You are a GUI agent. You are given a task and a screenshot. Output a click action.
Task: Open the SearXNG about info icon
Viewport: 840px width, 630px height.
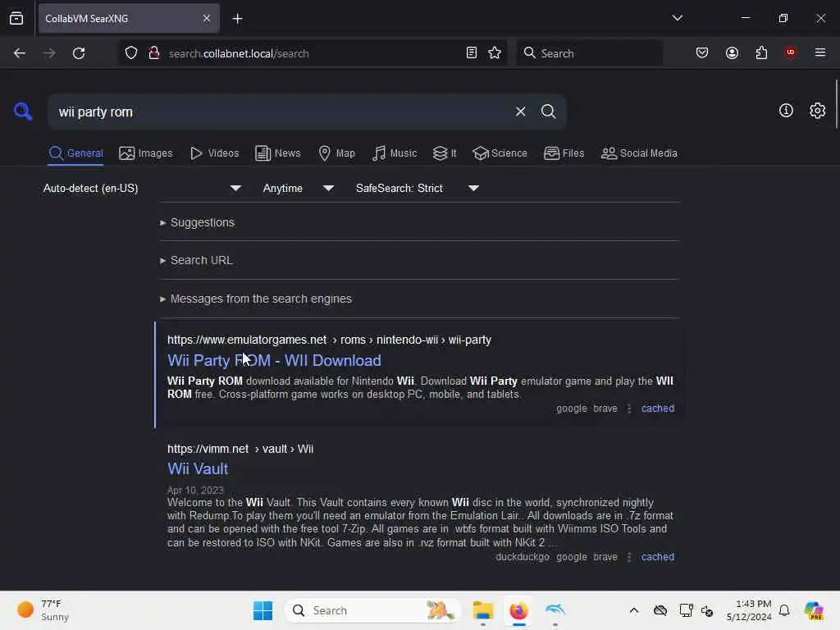pos(786,111)
